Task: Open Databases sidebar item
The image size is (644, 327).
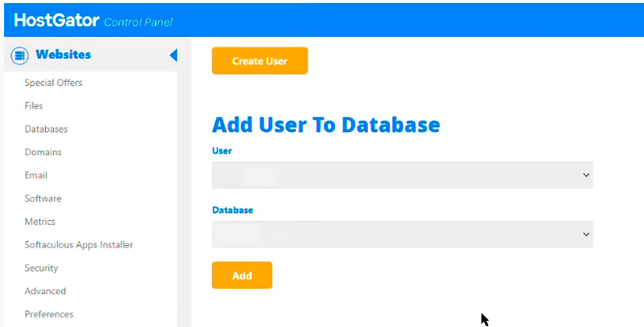Action: tap(46, 129)
